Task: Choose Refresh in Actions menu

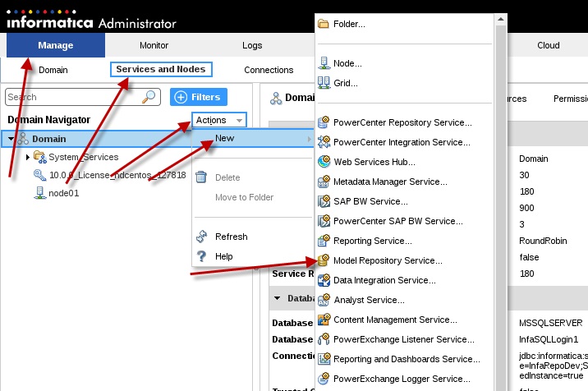Action: [231, 237]
